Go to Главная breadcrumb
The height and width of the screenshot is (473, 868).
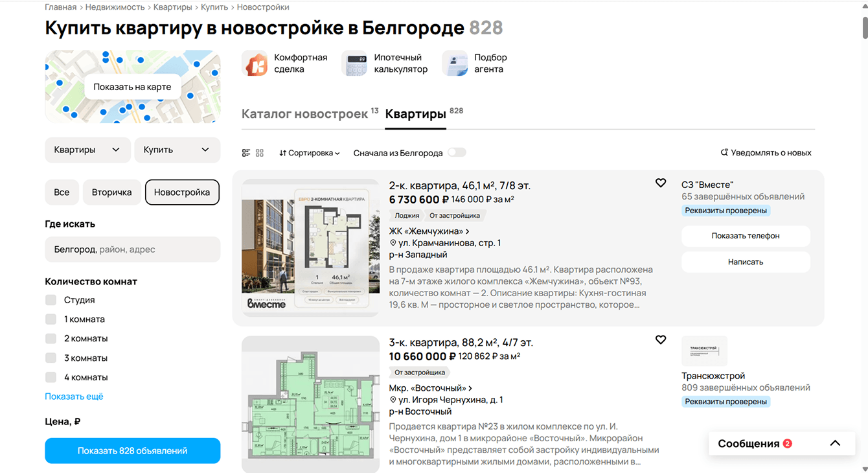(x=60, y=7)
